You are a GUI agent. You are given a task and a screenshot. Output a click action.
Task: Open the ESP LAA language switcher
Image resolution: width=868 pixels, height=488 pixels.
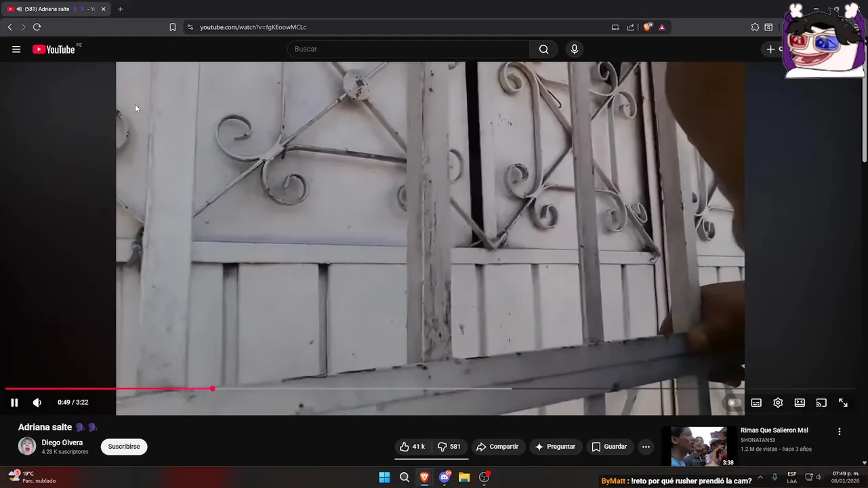[x=791, y=477]
